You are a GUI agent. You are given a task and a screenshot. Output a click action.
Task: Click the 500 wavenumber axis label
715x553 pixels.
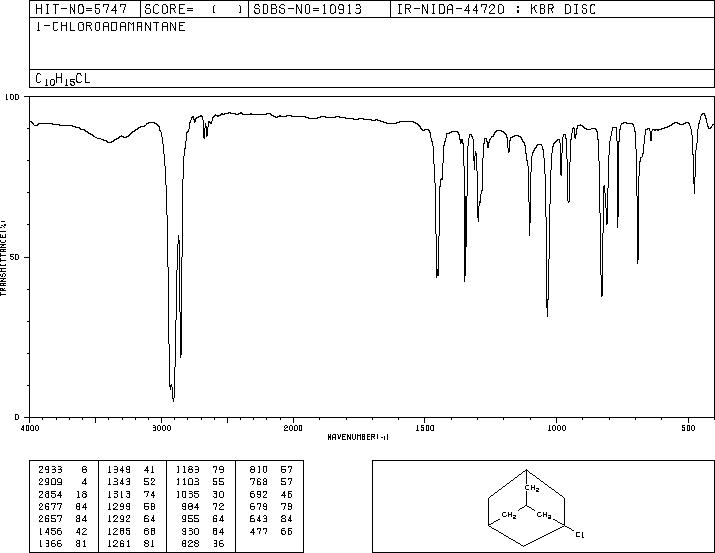click(x=689, y=428)
